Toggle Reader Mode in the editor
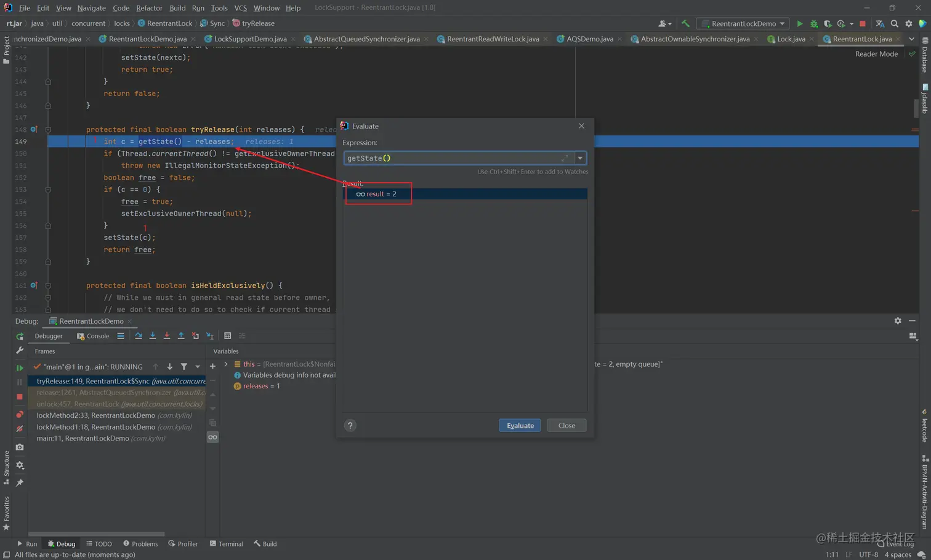 pos(876,54)
